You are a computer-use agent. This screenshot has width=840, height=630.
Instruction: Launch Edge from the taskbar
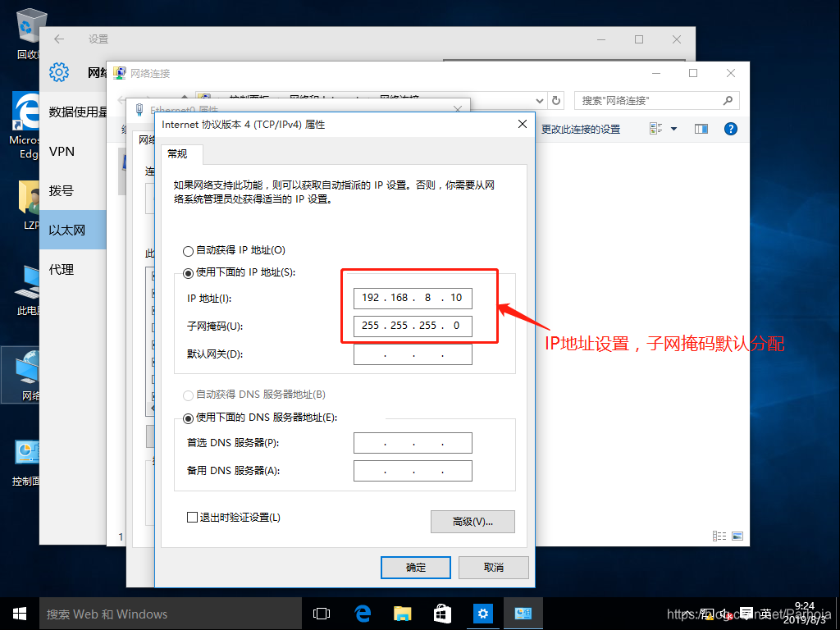click(x=363, y=614)
